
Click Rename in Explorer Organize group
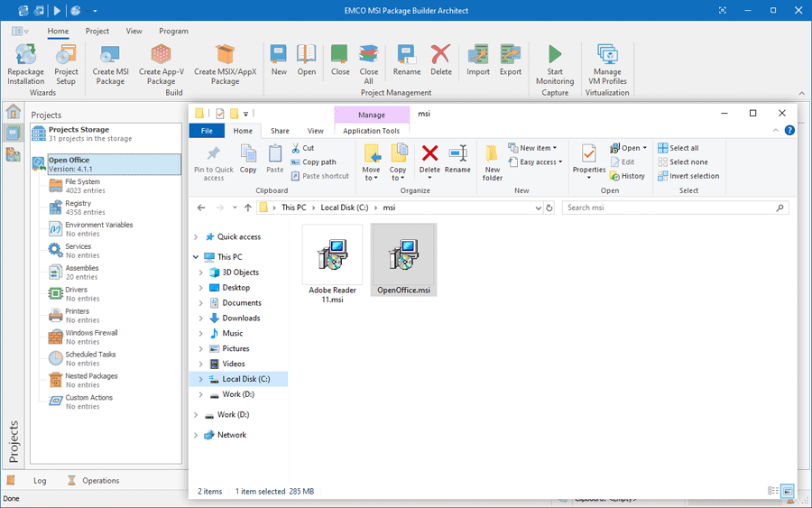(457, 159)
